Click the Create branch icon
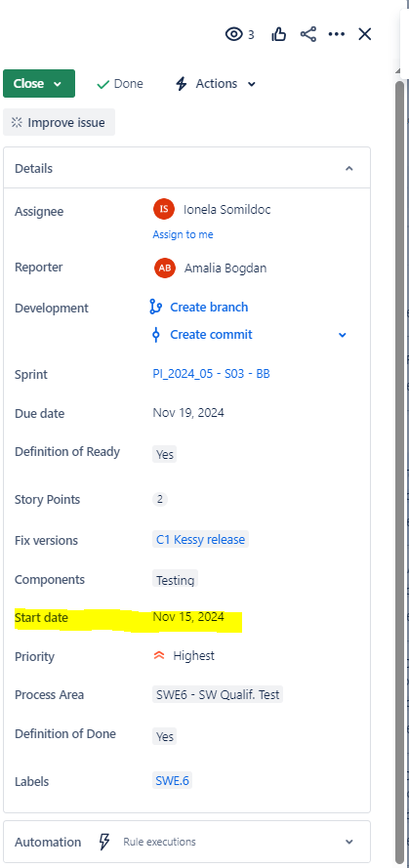This screenshot has height=868, width=409. 156,308
